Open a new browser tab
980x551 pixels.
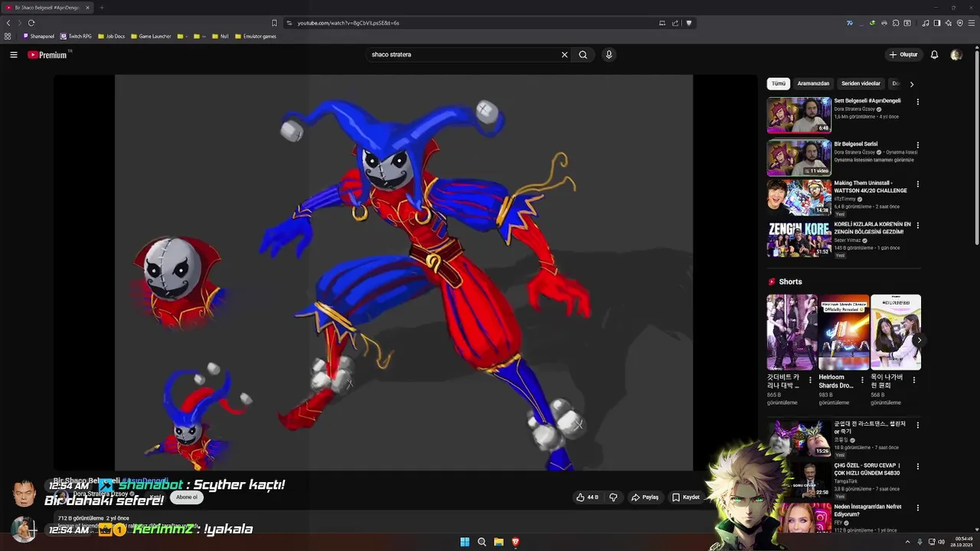pos(101,8)
